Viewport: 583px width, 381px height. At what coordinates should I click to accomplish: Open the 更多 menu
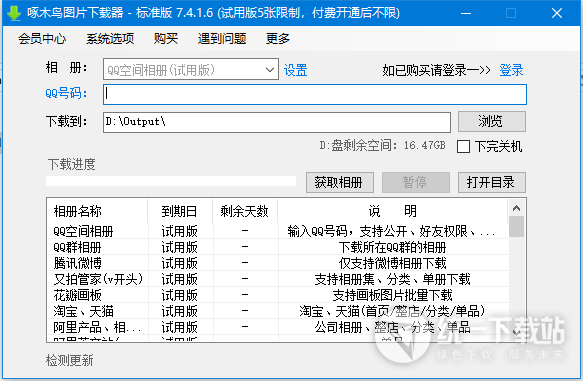tap(278, 39)
